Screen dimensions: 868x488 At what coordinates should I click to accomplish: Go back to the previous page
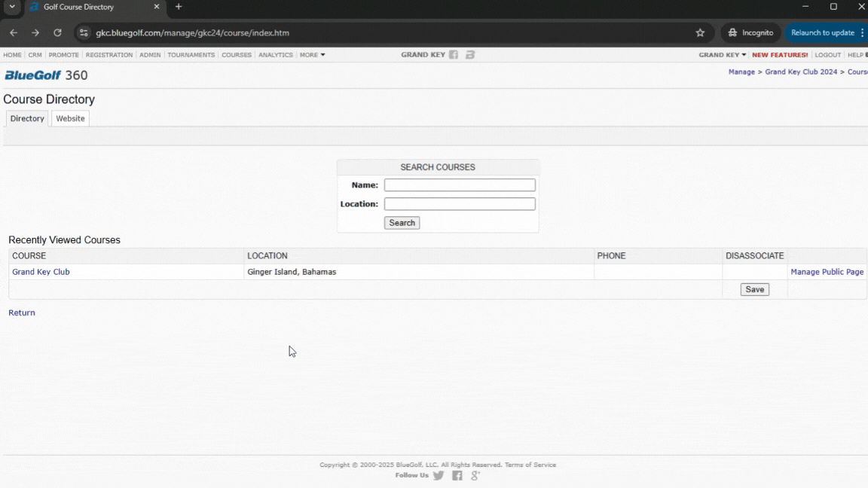(14, 32)
